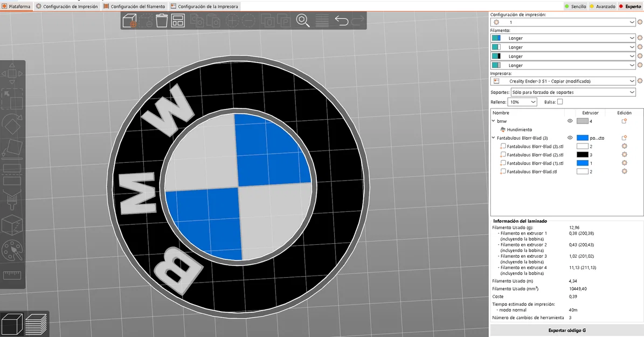Open the Soportes dropdown
The width and height of the screenshot is (644, 337).
pyautogui.click(x=573, y=92)
